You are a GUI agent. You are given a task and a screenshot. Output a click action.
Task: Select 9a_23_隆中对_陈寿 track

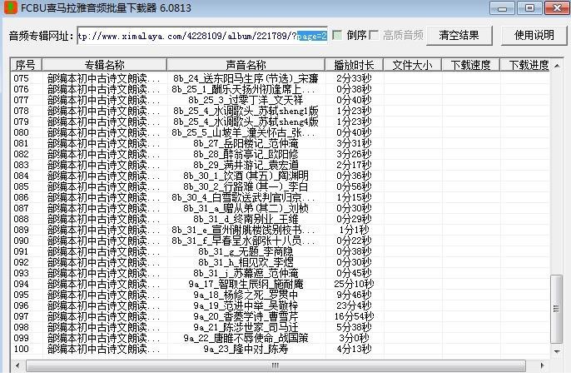246,349
